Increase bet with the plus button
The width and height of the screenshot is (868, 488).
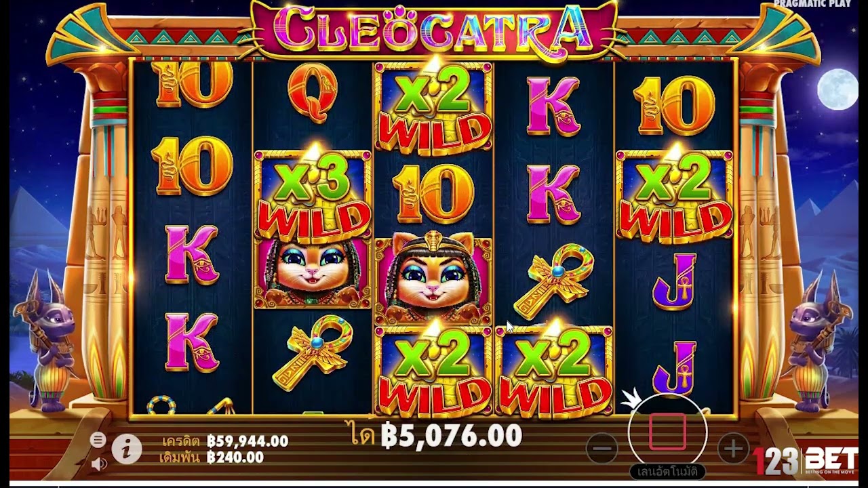tap(732, 448)
